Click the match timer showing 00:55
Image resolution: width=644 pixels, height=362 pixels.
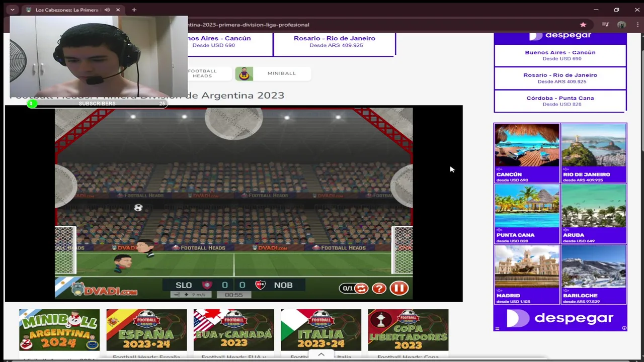pyautogui.click(x=234, y=295)
